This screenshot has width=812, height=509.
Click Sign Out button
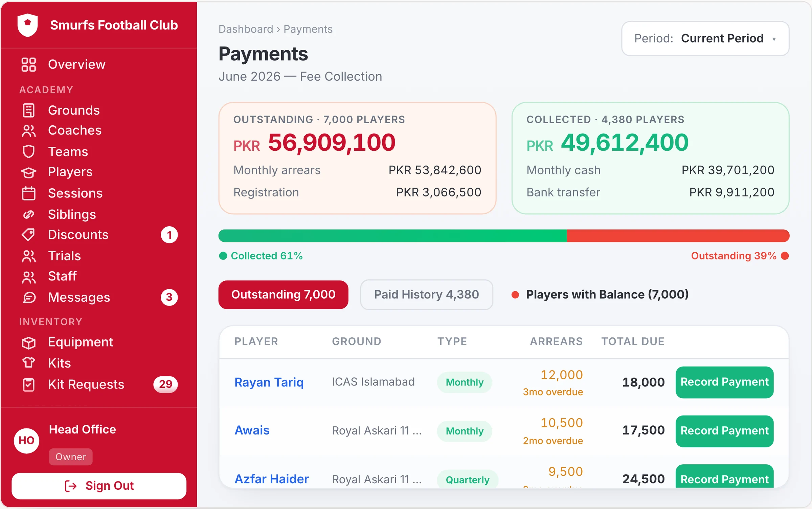point(99,486)
